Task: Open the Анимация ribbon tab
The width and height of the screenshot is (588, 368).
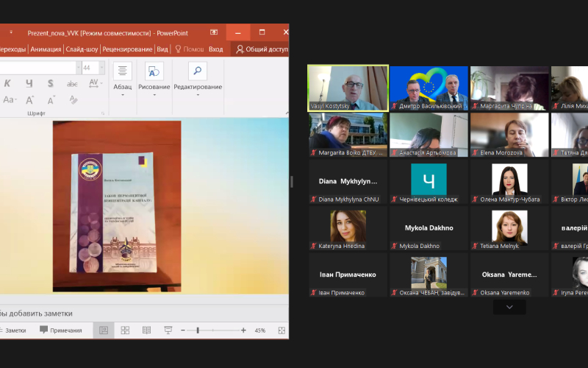Action: 46,49
